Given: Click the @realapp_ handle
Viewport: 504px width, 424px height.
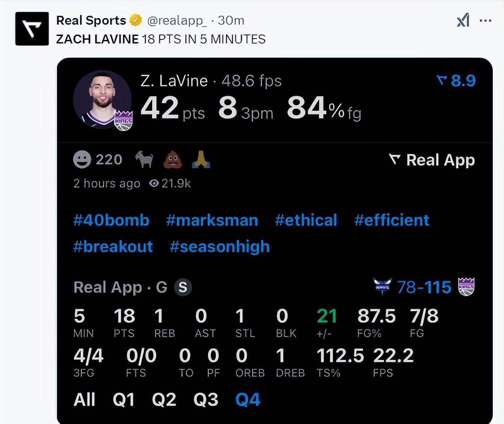Looking at the screenshot, I should click(x=177, y=20).
